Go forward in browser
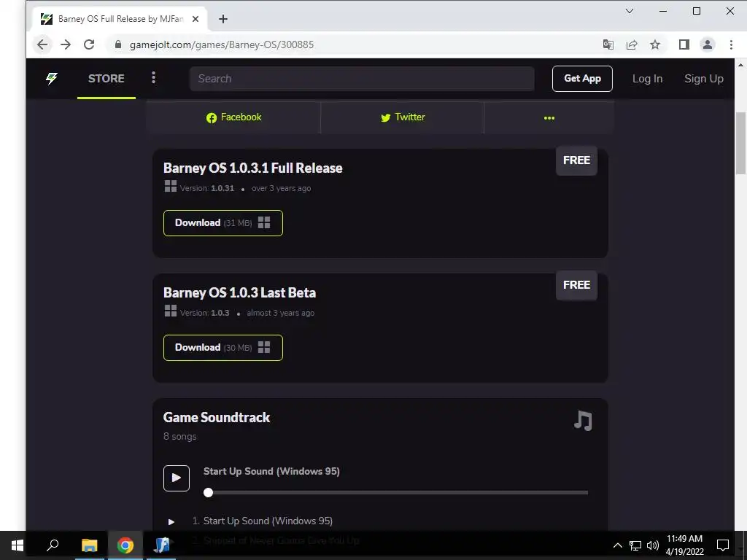Viewport: 747px width, 560px height. [x=66, y=44]
